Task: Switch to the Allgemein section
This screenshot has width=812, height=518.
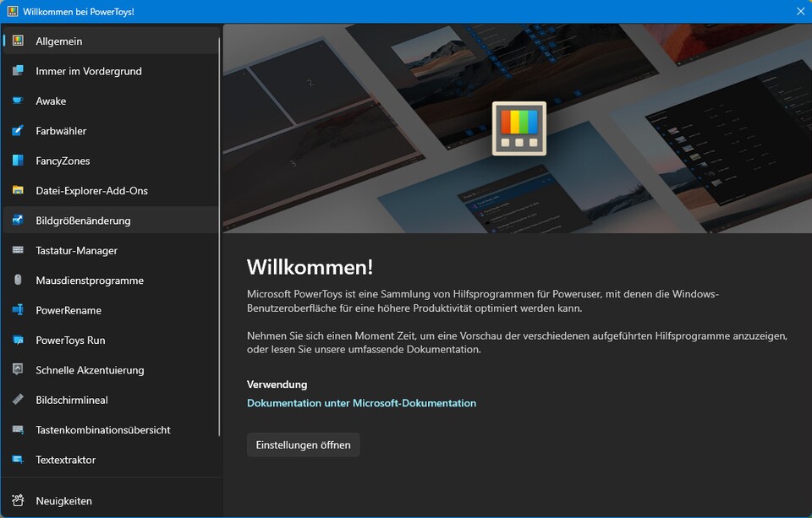Action: pyautogui.click(x=58, y=40)
